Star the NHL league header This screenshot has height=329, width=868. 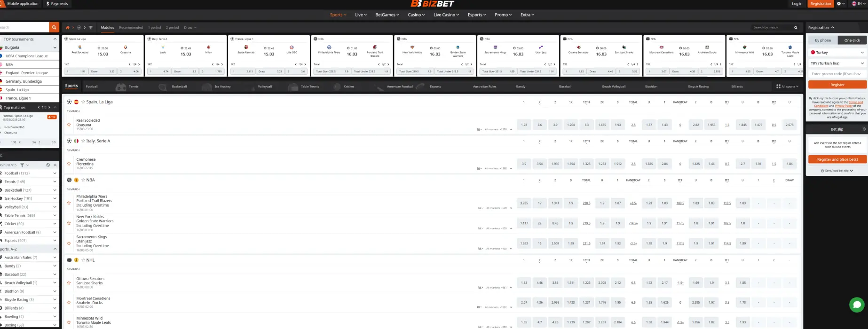(x=83, y=260)
